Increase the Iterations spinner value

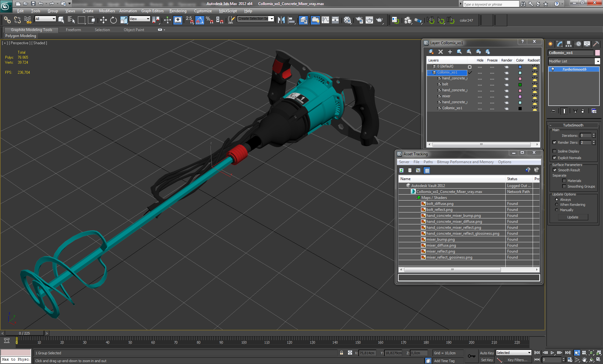594,134
